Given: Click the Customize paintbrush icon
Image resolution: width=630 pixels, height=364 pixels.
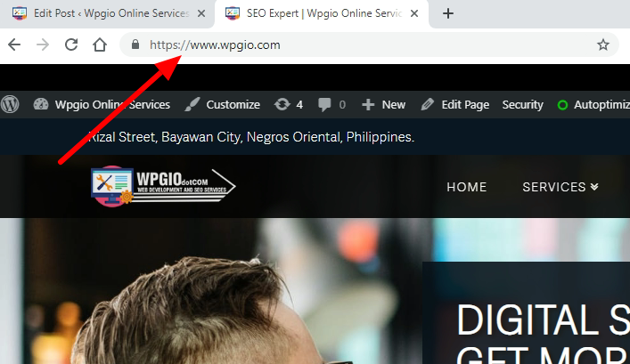Looking at the screenshot, I should [192, 105].
